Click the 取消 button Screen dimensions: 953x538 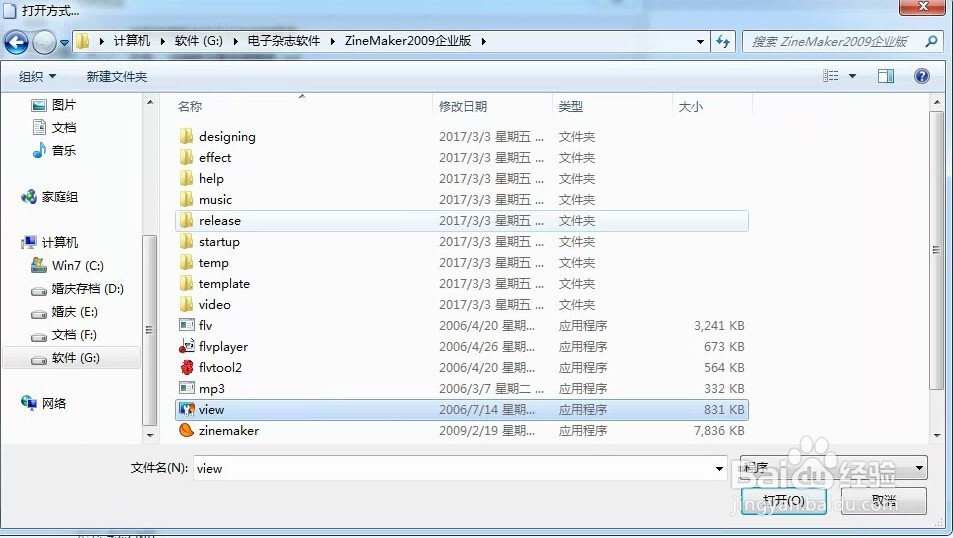[x=884, y=501]
